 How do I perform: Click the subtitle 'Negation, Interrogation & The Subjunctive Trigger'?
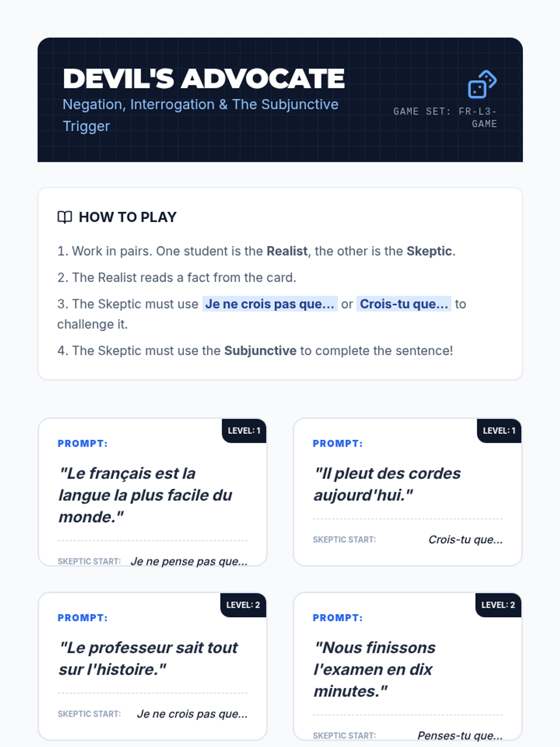pos(201,115)
